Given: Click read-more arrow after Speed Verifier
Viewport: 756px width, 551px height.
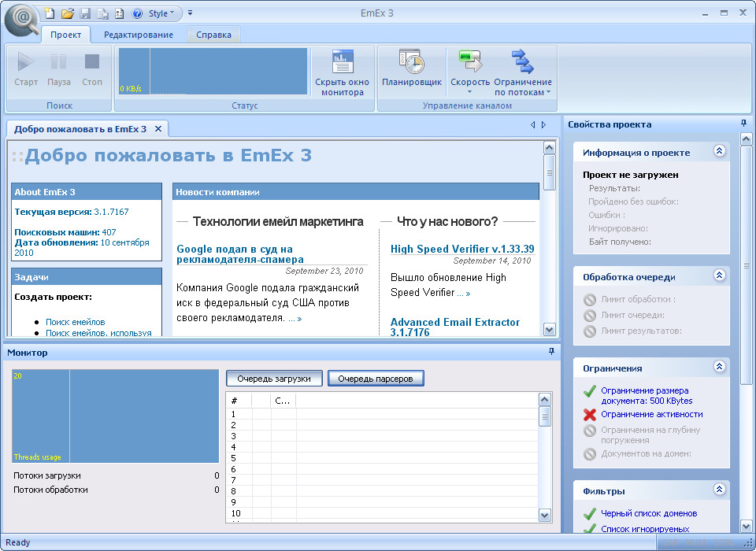Looking at the screenshot, I should coord(464,293).
